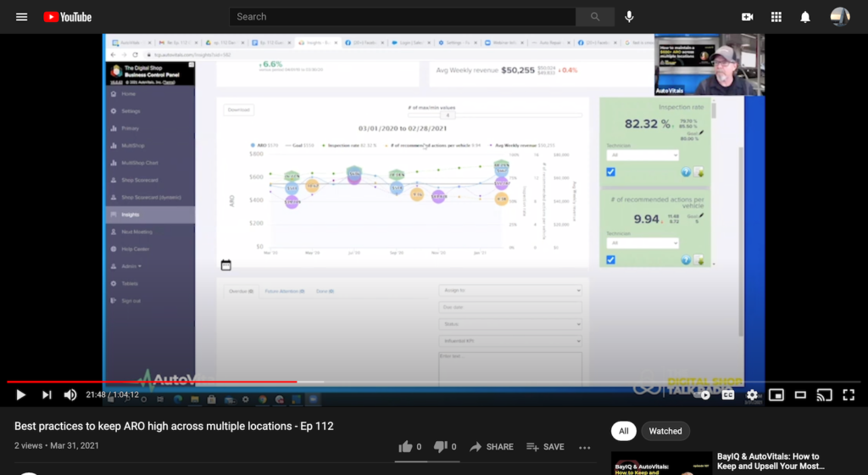Select the Overdue tab in the video
Viewport: 868px width, 475px height.
pos(241,291)
